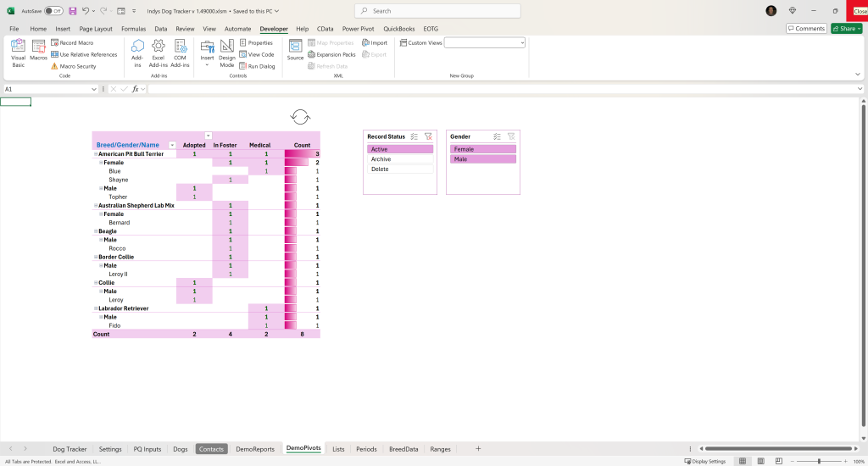This screenshot has height=466, width=868.
Task: Click Expansion Packs in XML group
Action: pyautogui.click(x=331, y=54)
